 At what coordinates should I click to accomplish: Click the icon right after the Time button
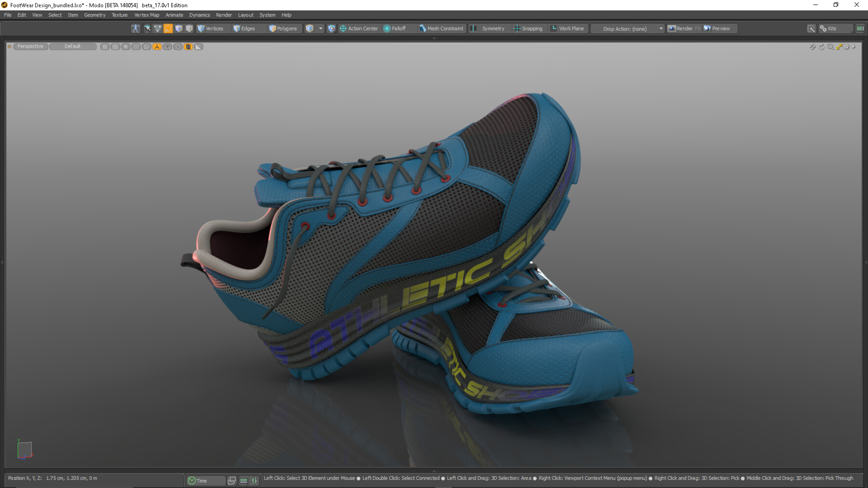pos(232,480)
